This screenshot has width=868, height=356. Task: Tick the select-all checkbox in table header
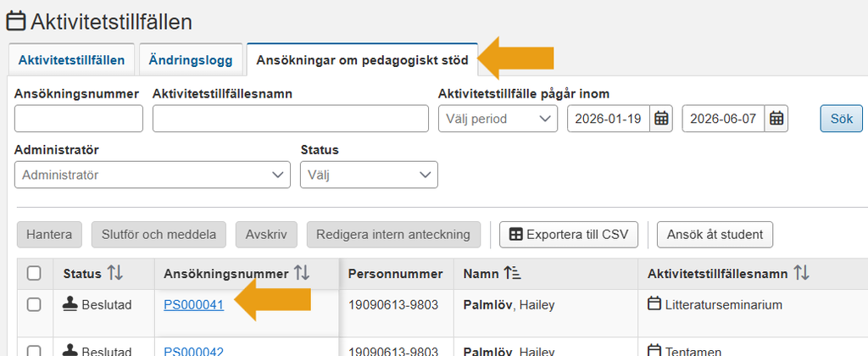pos(34,273)
